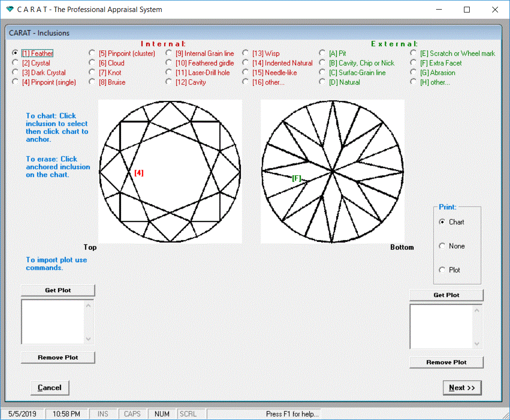510x420 pixels.
Task: Erase the [4] pinpoint marker on top chart
Action: click(139, 173)
